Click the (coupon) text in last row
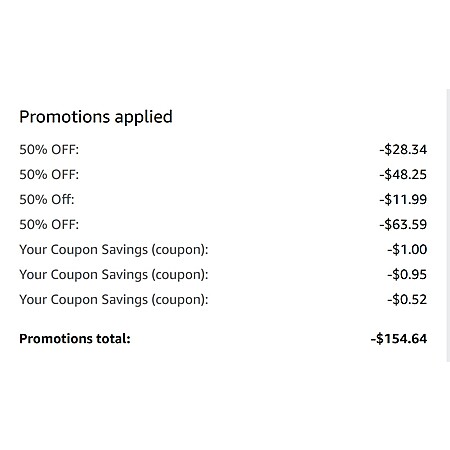This screenshot has width=450, height=450. coord(180,300)
